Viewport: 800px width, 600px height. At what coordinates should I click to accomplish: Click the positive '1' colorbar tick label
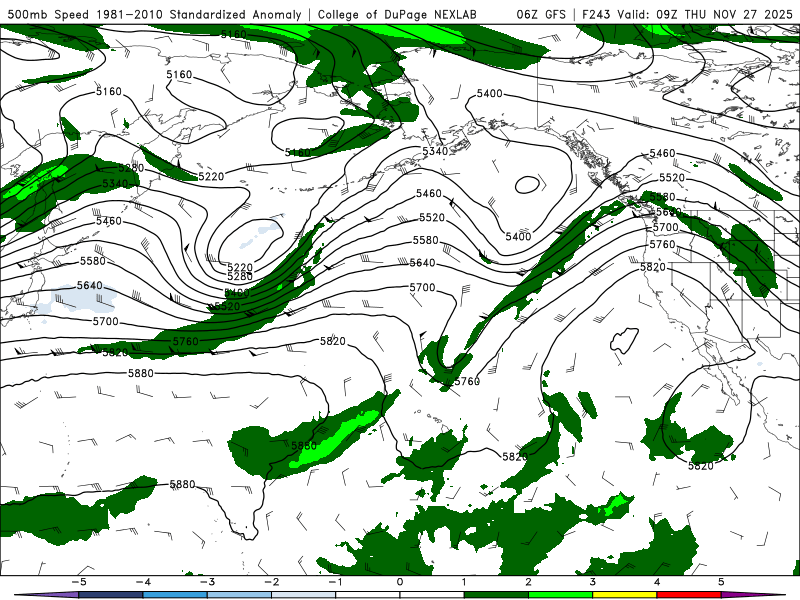[464, 582]
